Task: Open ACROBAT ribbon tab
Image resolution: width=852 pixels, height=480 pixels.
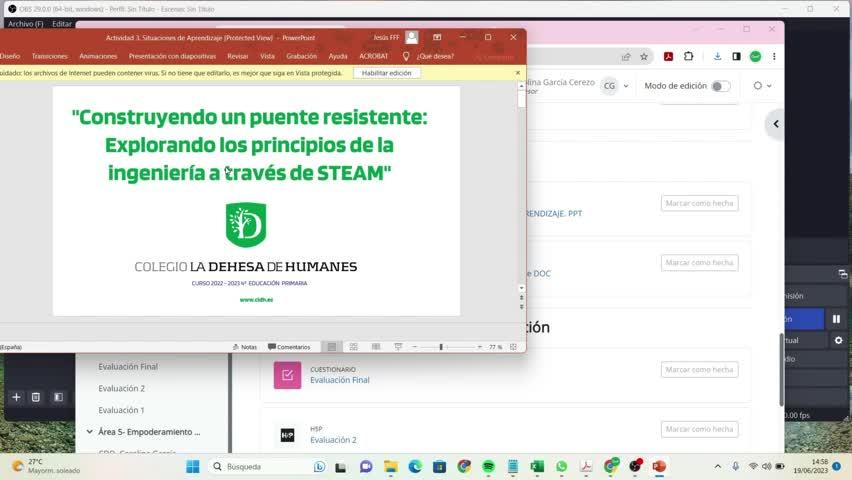Action: click(x=374, y=56)
